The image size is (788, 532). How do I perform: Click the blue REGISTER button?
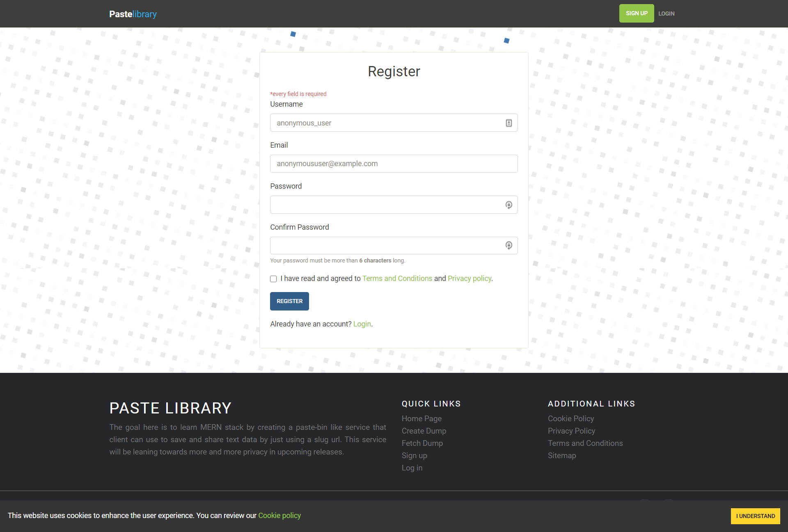[289, 301]
